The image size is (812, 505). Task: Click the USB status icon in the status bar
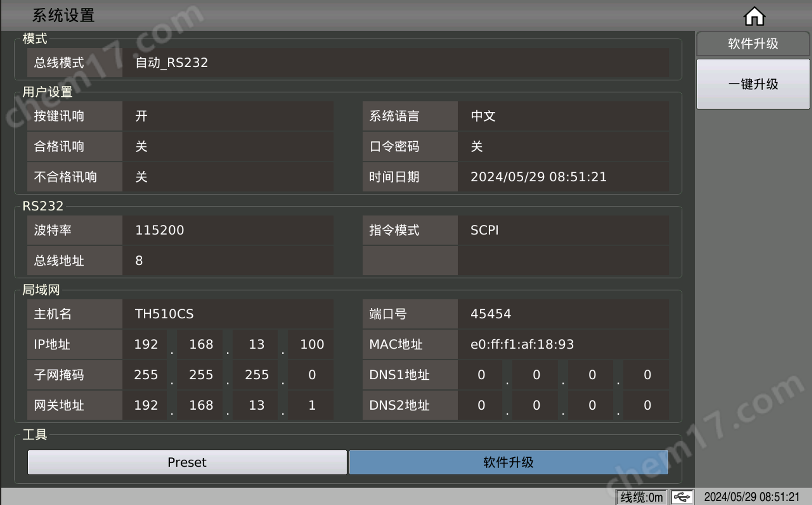click(682, 497)
